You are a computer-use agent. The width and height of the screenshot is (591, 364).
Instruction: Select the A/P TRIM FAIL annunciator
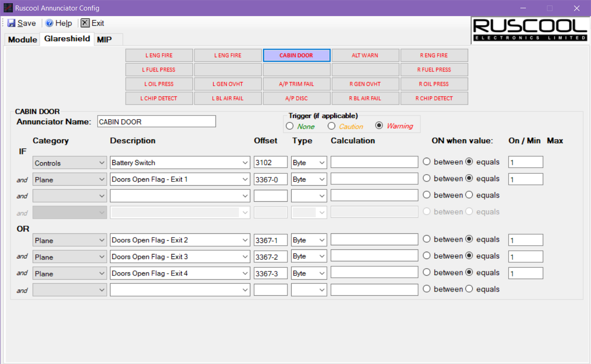[297, 84]
